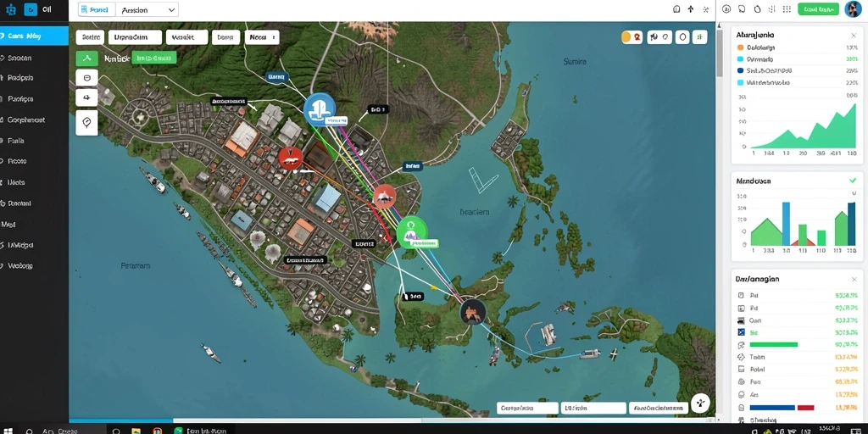Screen dimensions: 868x434
Task: Click the dark blue legend swatch
Action: click(x=740, y=71)
